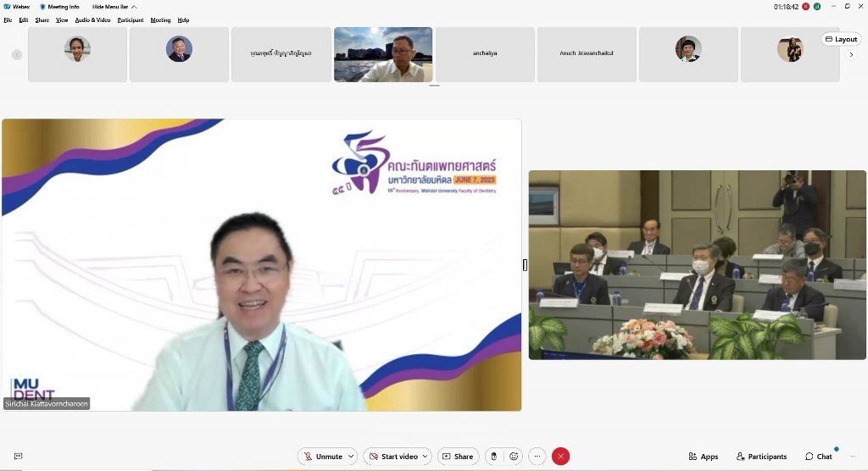868x471 pixels.
Task: Open the Apps panel
Action: (x=703, y=457)
